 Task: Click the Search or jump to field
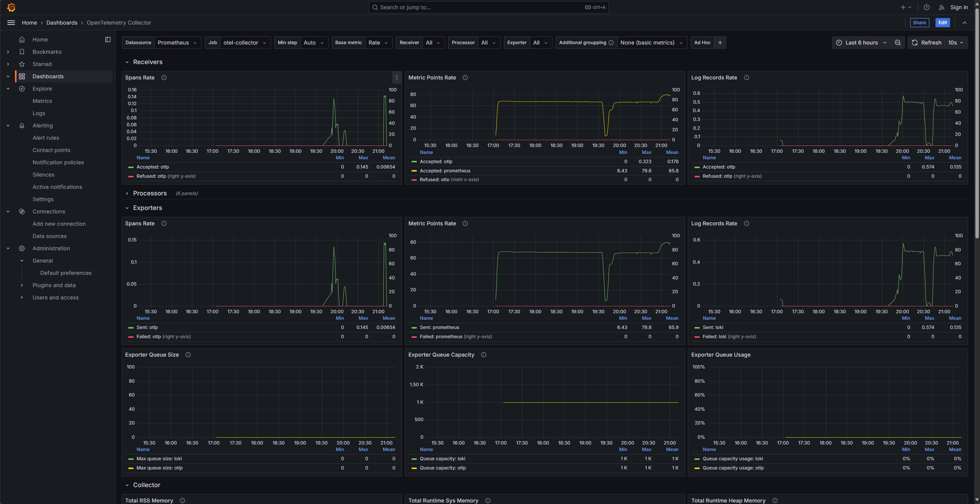pyautogui.click(x=489, y=7)
